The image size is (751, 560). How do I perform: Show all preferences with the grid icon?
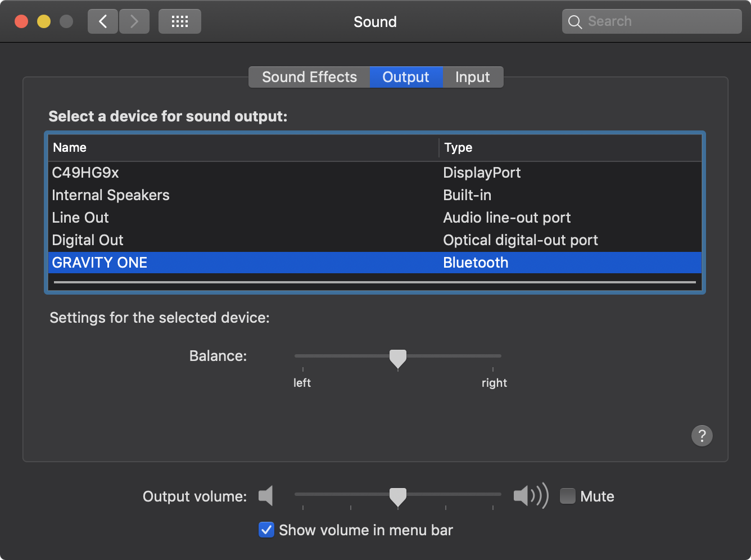[x=180, y=22]
